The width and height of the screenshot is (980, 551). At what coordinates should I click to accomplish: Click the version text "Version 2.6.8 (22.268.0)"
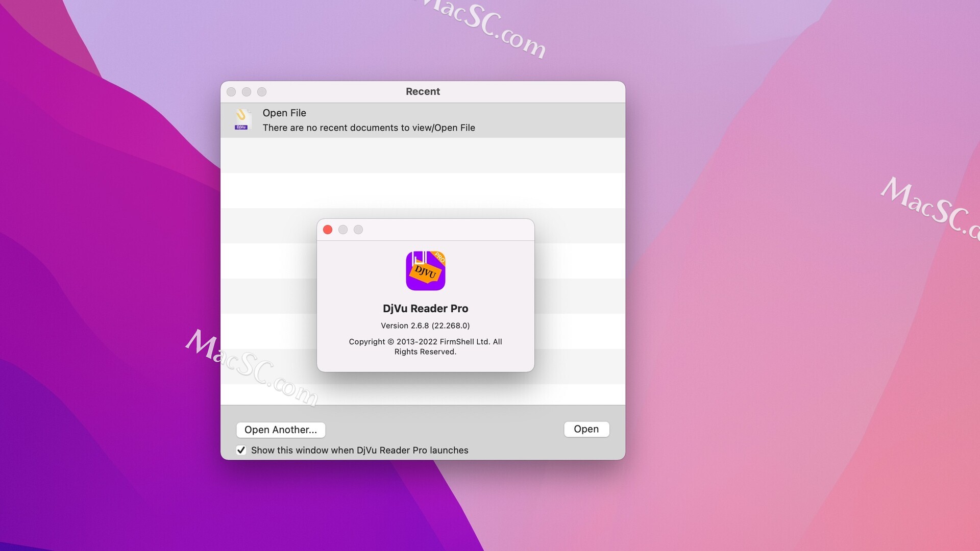pyautogui.click(x=425, y=325)
